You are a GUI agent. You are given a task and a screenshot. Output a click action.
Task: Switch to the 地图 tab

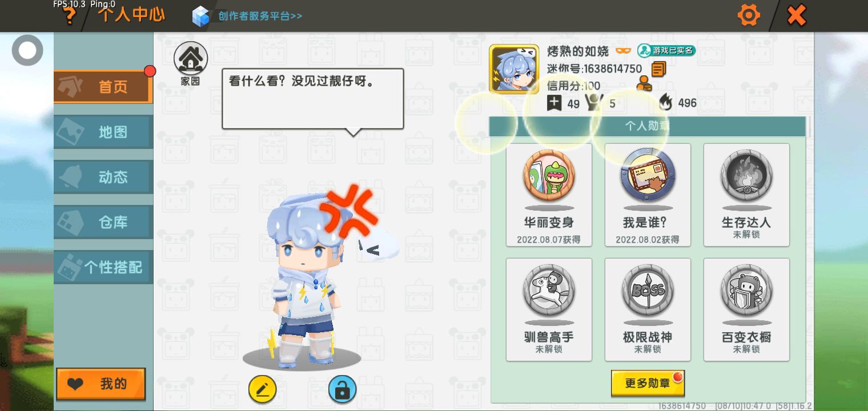pyautogui.click(x=103, y=132)
